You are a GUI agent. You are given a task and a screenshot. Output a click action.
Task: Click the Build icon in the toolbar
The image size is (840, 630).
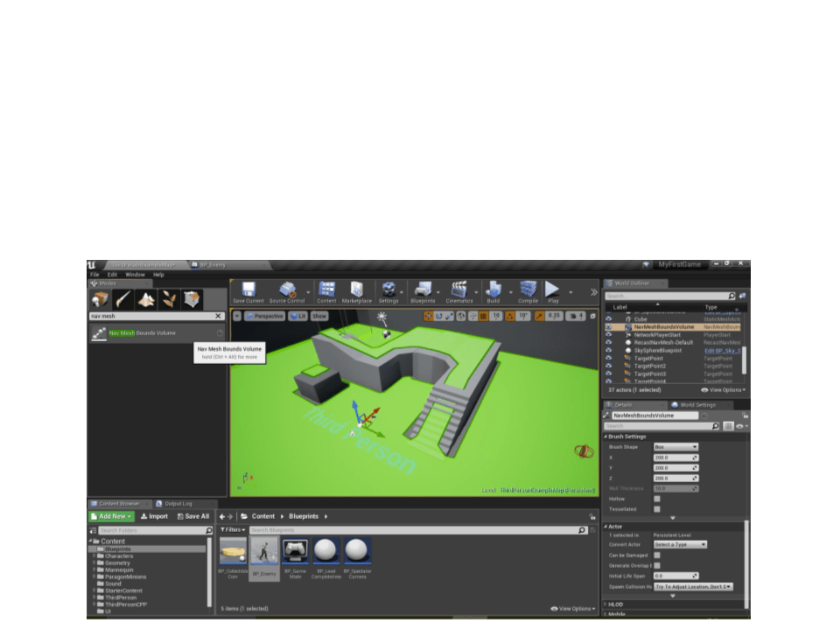[x=494, y=290]
